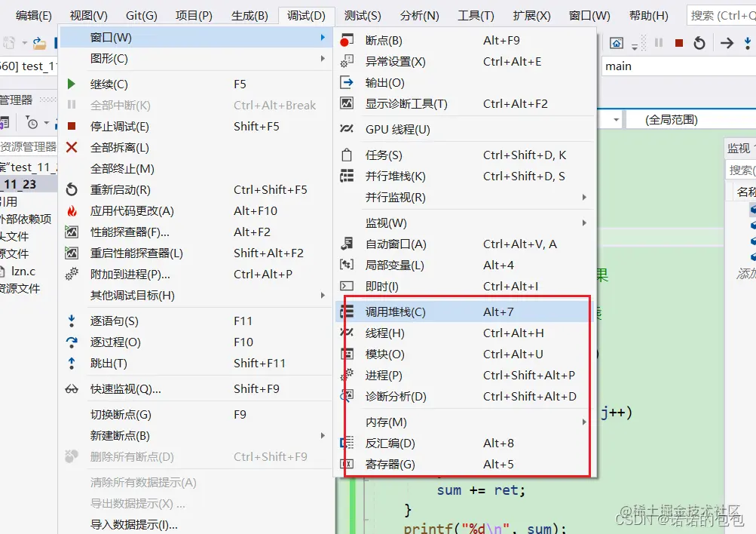This screenshot has height=534, width=756.
Task: Click the 寄存器 registers icon
Action: pos(348,465)
